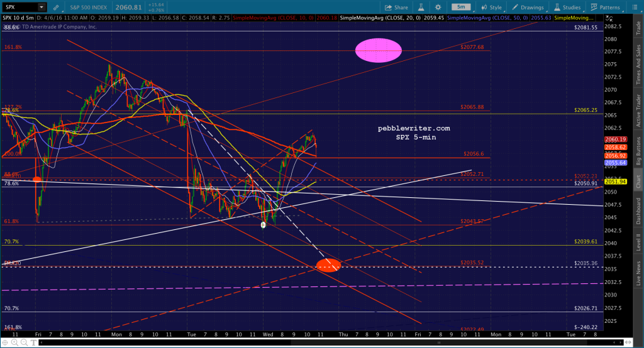Image resolution: width=644 pixels, height=348 pixels.
Task: Click the $2039.61 level label
Action: click(586, 242)
